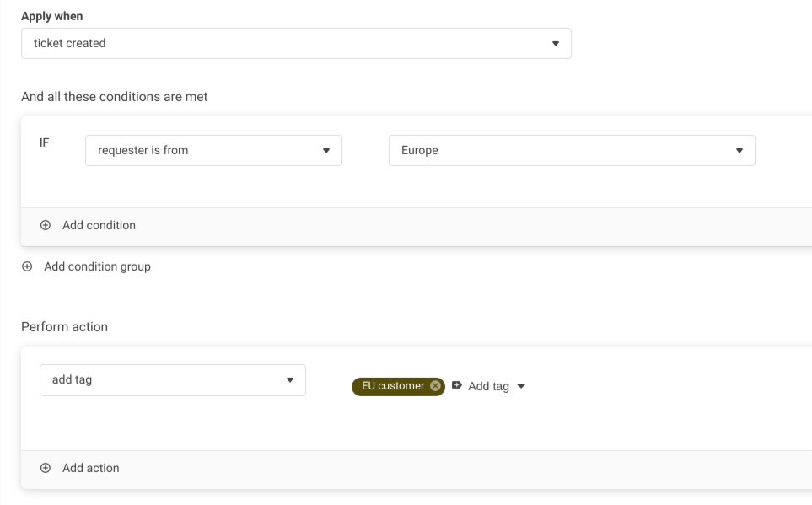Screen dimensions: 812x505
Task: Click the plus icon beside Add condition group
Action: point(27,266)
